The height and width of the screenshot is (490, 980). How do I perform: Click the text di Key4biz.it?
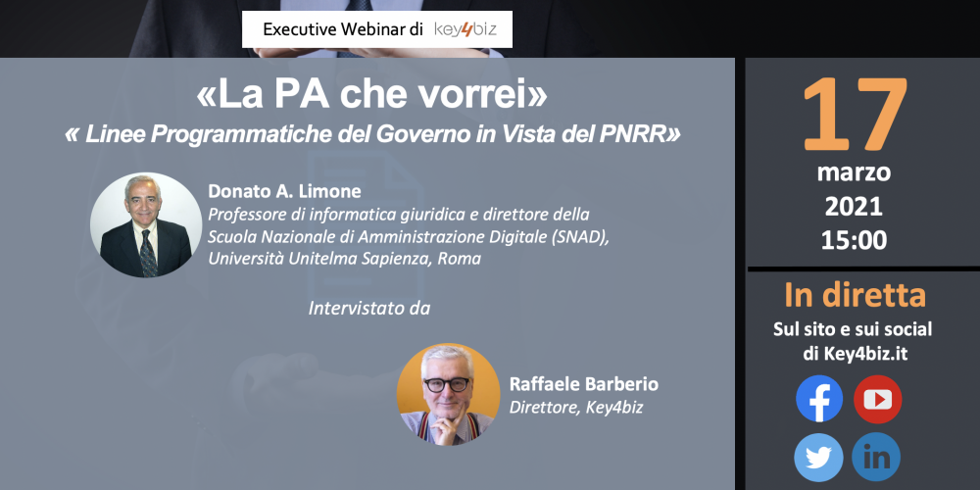click(x=855, y=354)
